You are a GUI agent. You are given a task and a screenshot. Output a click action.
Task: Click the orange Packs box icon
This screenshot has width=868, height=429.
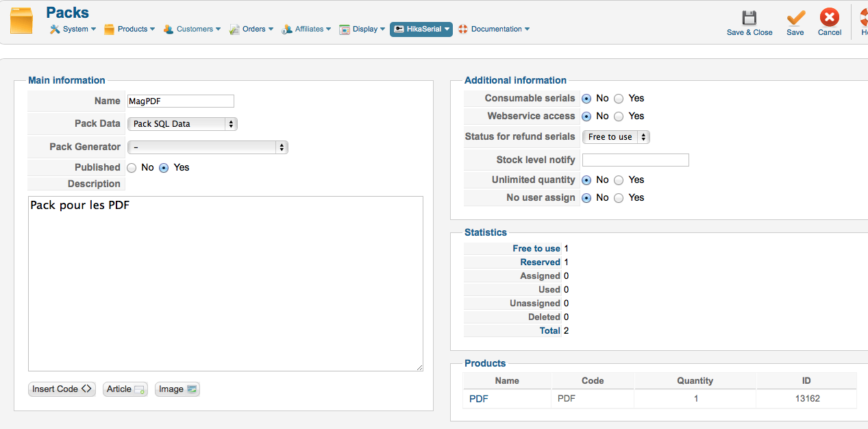click(x=21, y=21)
